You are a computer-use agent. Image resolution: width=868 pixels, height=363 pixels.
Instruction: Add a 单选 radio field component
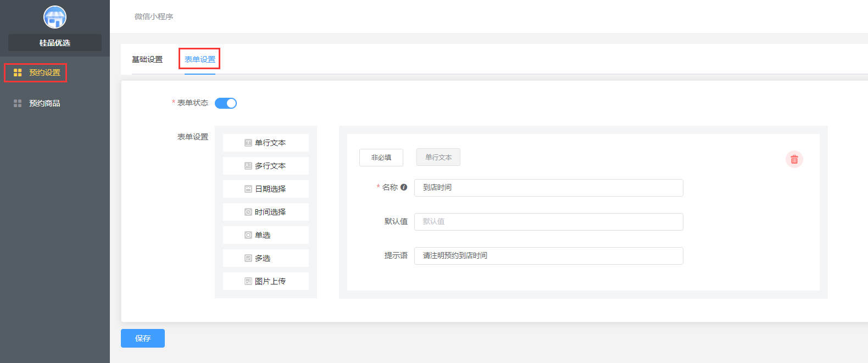[265, 235]
